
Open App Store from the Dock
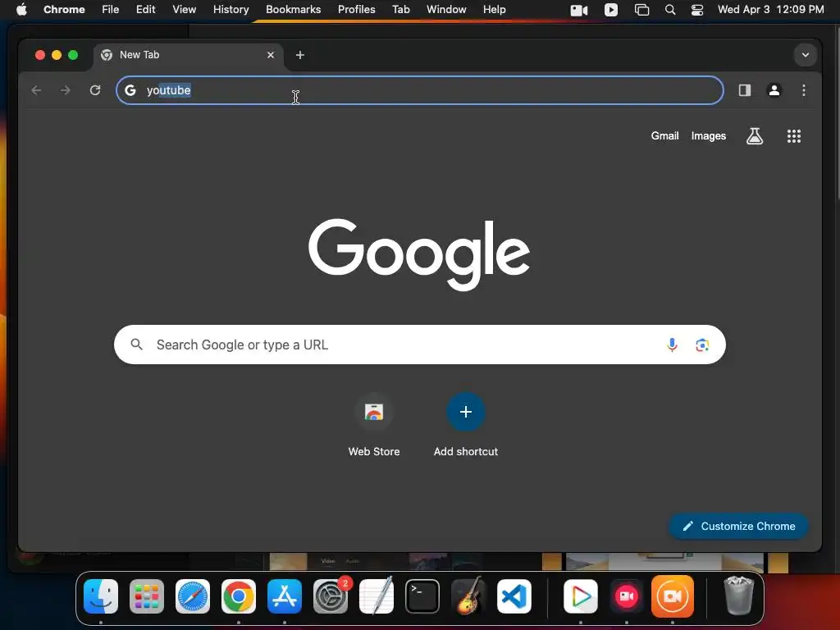(x=285, y=596)
